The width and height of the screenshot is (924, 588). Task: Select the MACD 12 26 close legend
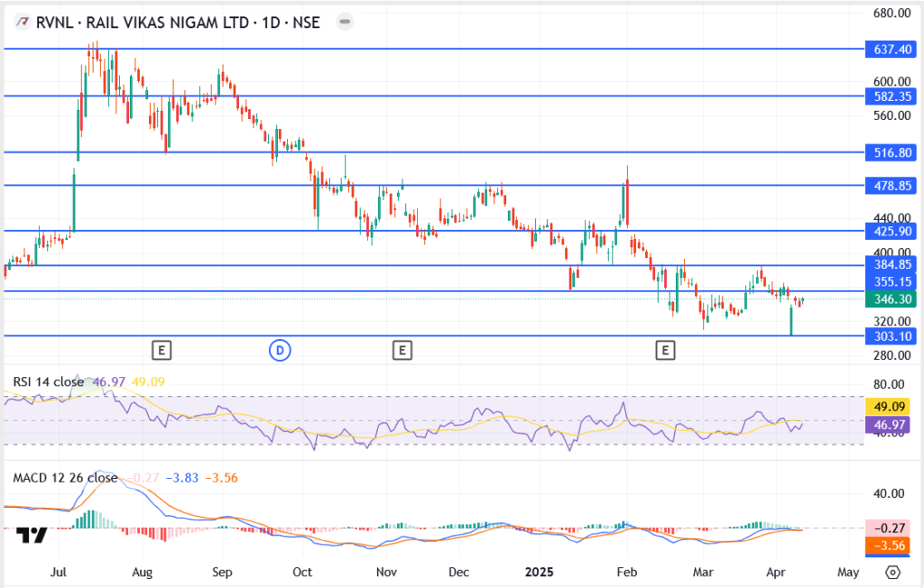(x=63, y=478)
